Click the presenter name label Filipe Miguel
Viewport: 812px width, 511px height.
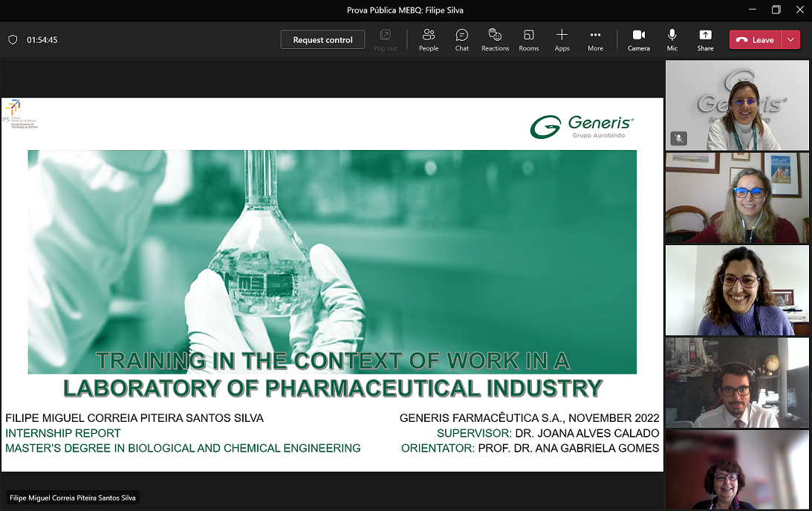pyautogui.click(x=73, y=498)
